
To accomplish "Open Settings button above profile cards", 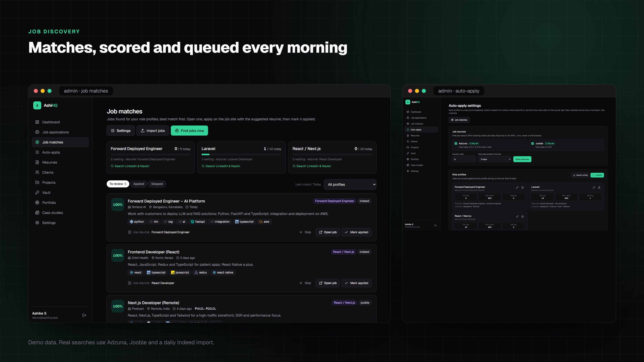I will 121,131.
